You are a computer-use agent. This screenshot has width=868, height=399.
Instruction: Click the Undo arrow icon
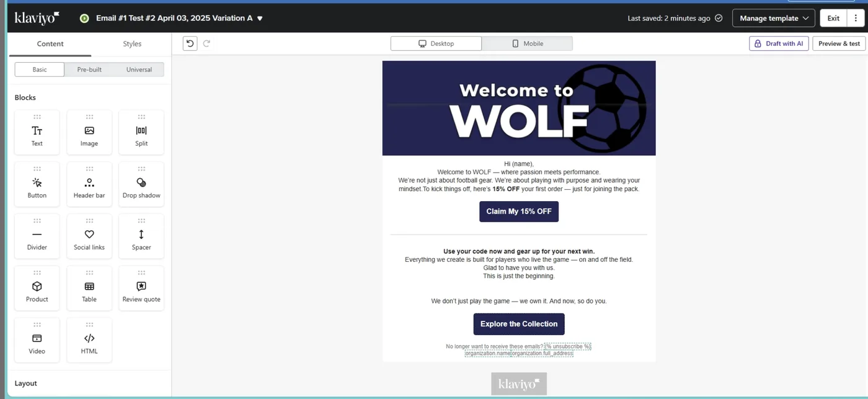pyautogui.click(x=190, y=43)
